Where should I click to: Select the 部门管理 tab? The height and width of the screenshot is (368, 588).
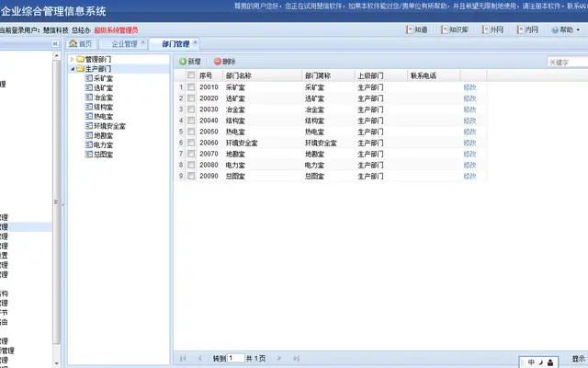click(175, 44)
